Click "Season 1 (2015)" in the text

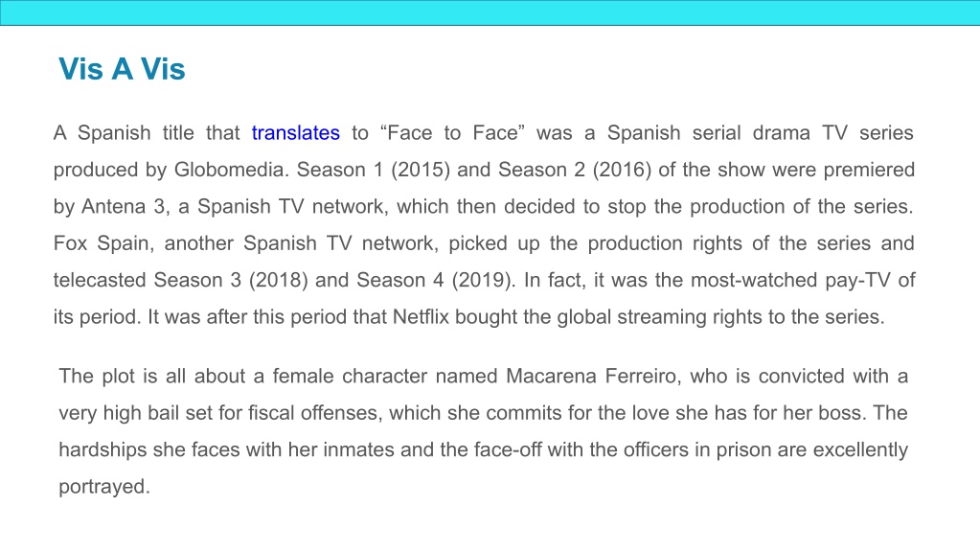click(373, 170)
